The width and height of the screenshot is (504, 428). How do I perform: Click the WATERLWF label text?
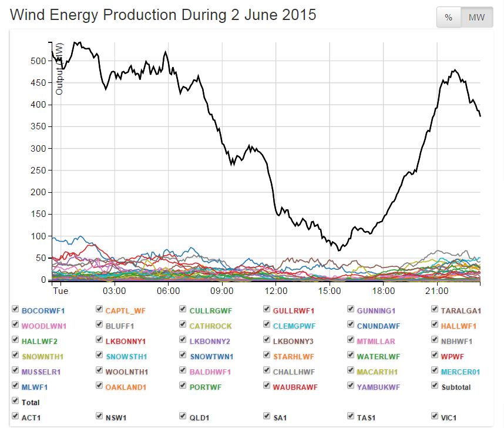[x=377, y=356]
